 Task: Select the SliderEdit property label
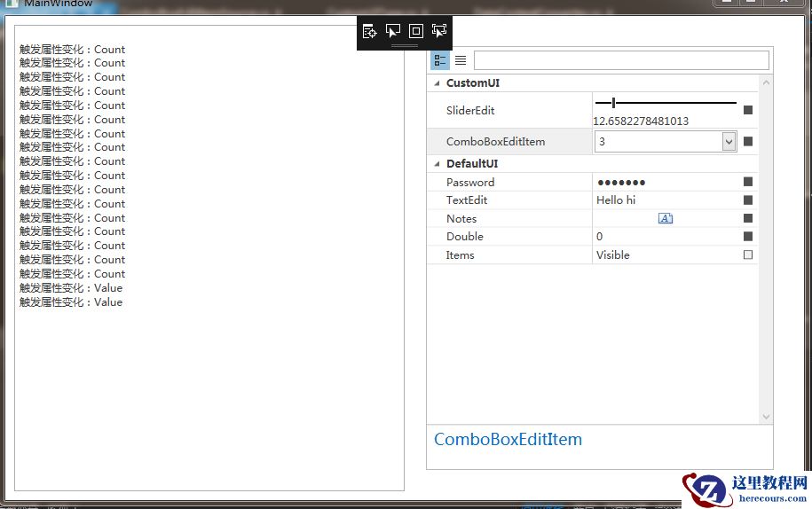(470, 110)
